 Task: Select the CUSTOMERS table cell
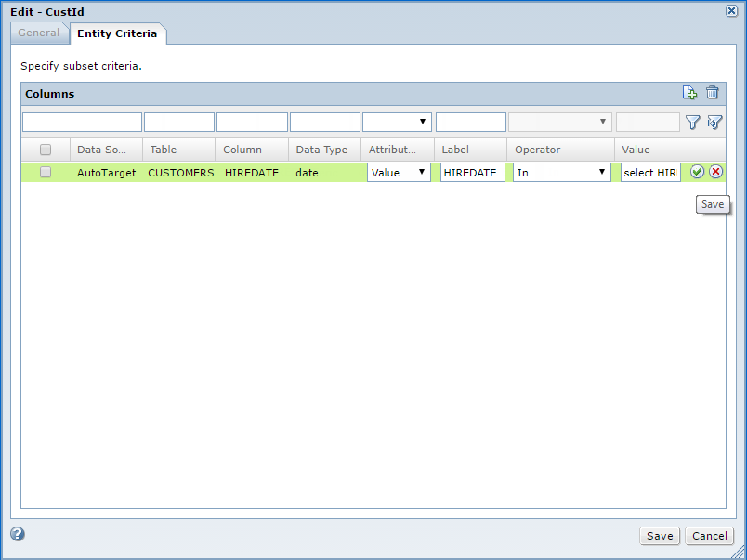pos(180,173)
